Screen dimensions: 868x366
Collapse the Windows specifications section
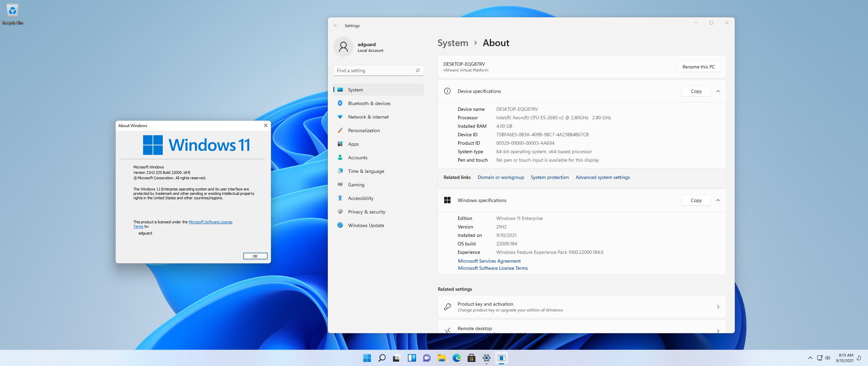tap(718, 200)
